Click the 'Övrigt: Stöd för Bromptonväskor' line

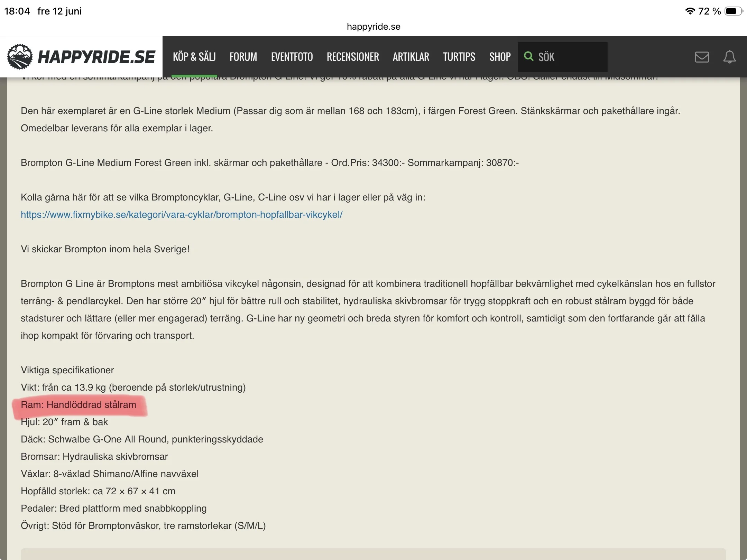click(x=143, y=526)
